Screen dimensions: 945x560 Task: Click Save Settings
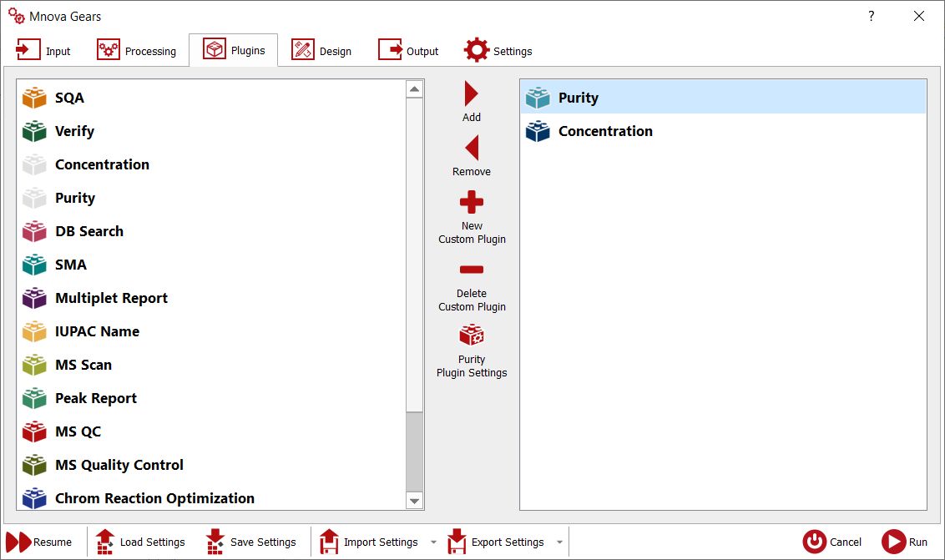coord(250,542)
